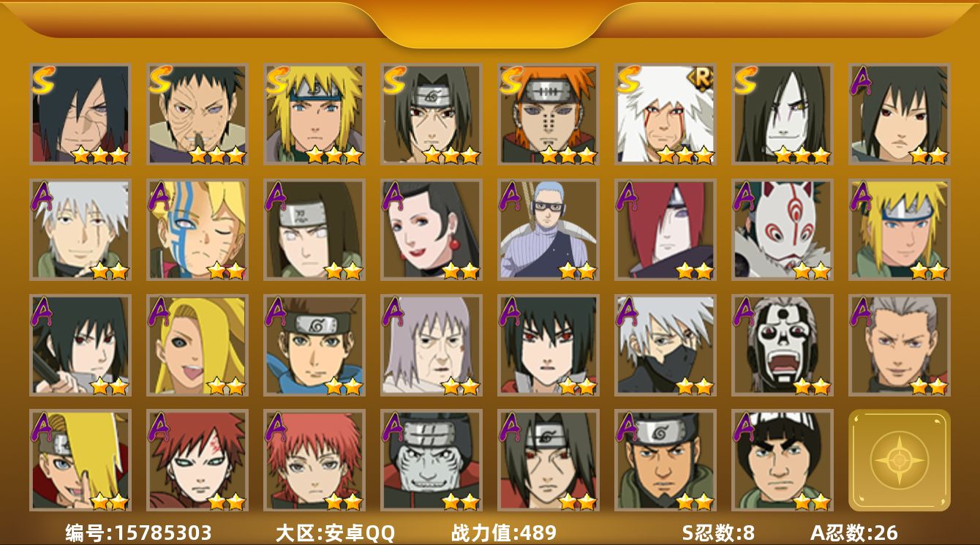The height and width of the screenshot is (545, 980).
Task: Open the fox-masked Anbu character portrait
Action: (783, 230)
